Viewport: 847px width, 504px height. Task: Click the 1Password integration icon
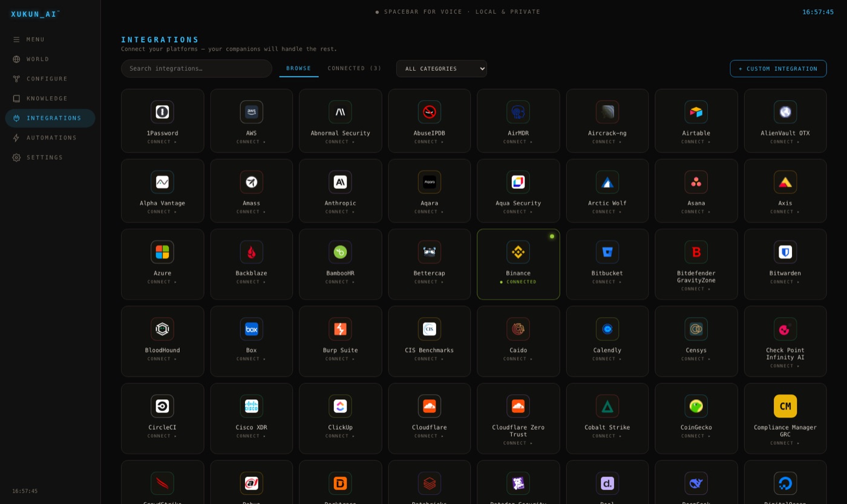tap(162, 112)
